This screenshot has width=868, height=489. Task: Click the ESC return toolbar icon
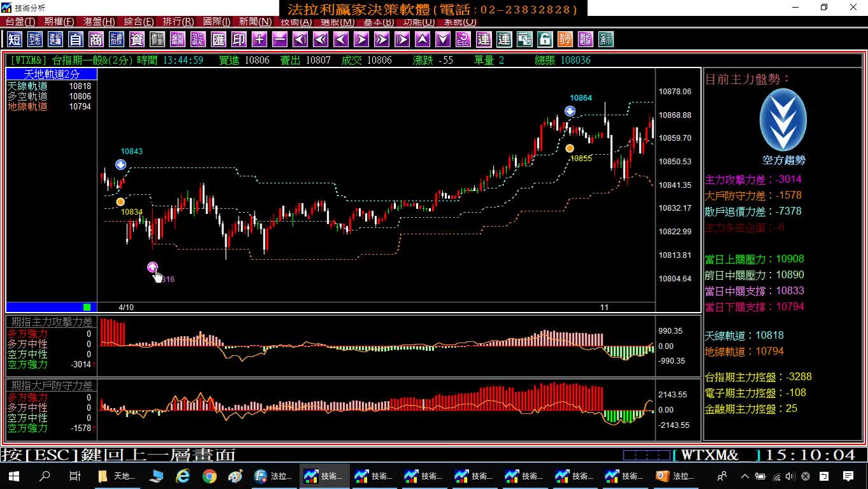463,39
